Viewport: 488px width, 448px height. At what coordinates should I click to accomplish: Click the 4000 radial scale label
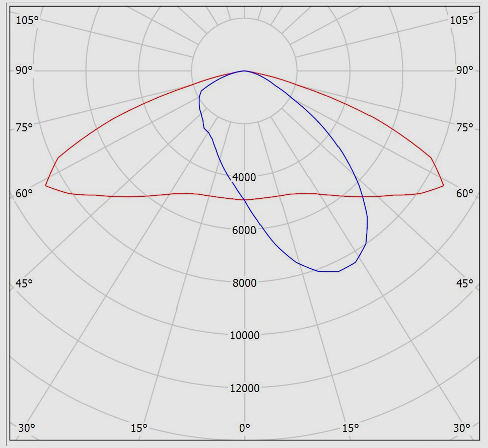[245, 177]
